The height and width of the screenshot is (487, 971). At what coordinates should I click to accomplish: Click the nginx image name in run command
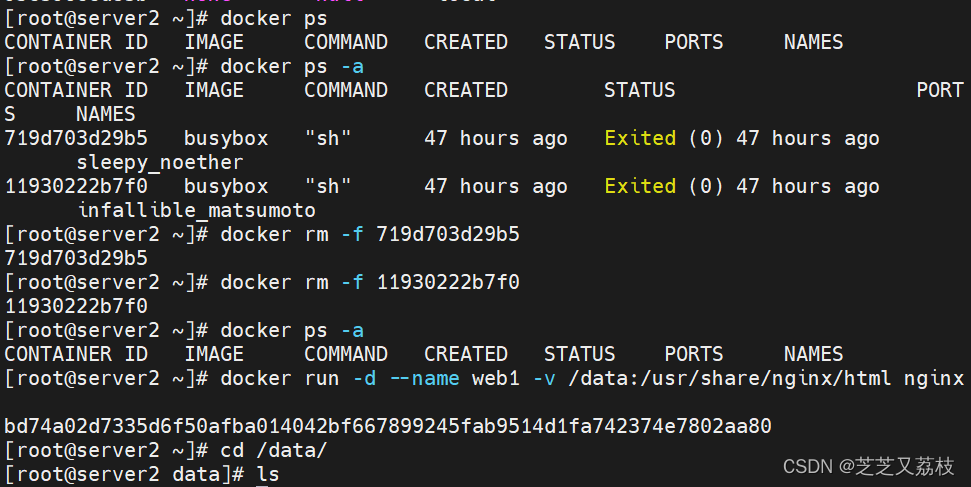click(934, 379)
